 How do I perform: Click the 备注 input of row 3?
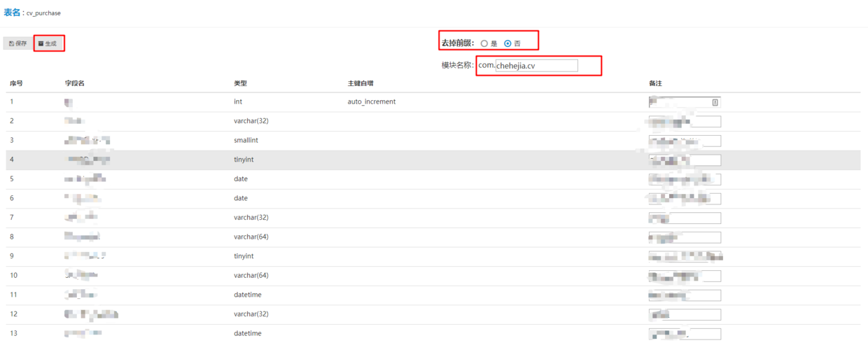[685, 141]
